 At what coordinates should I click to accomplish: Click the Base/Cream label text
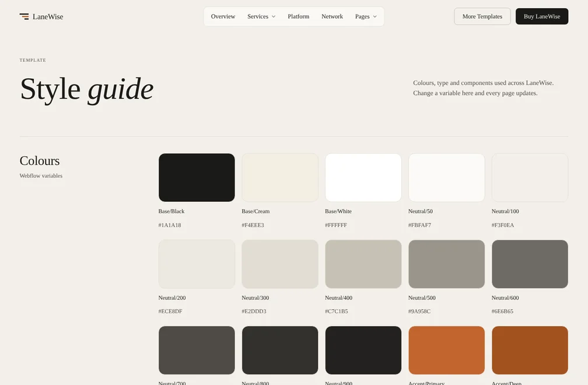256,211
